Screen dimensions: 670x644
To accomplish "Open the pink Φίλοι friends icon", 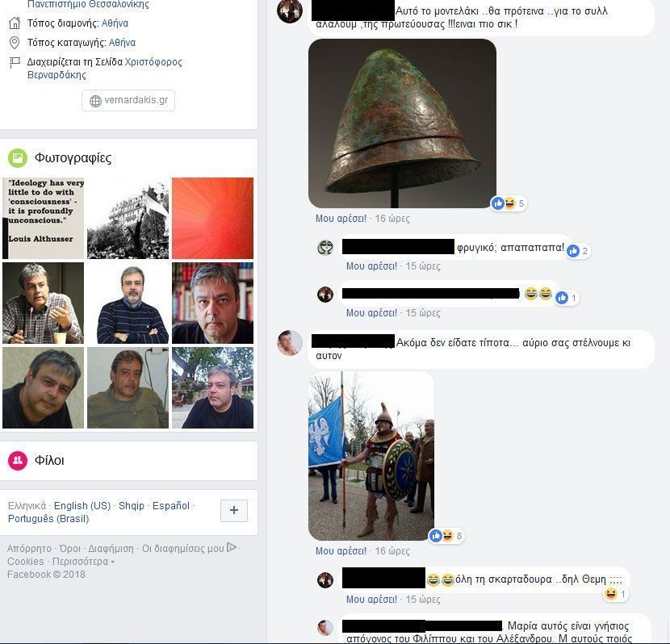I will click(18, 460).
